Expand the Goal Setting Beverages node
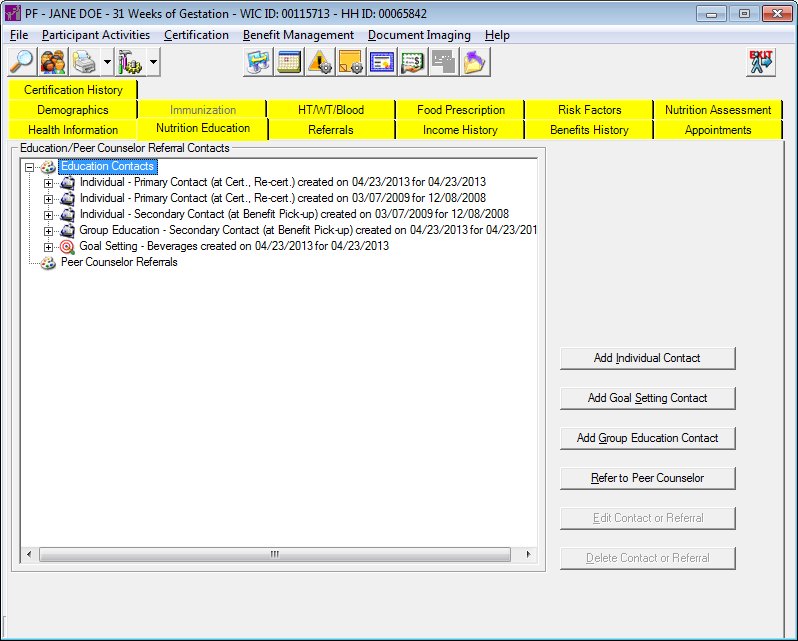 48,247
